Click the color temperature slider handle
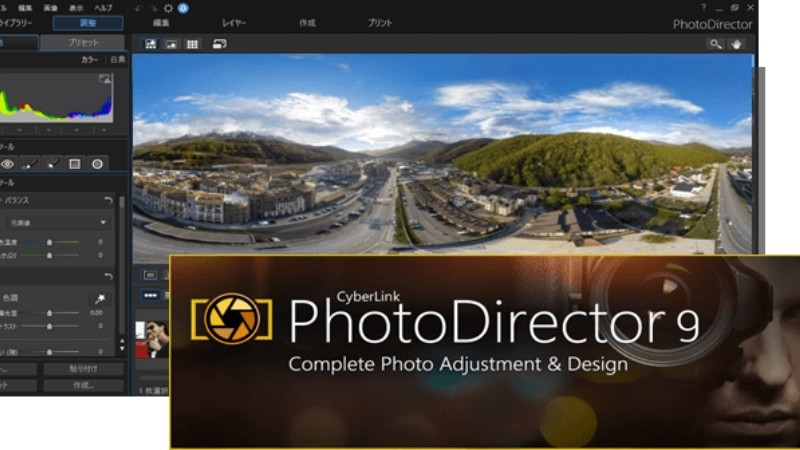 [x=50, y=241]
